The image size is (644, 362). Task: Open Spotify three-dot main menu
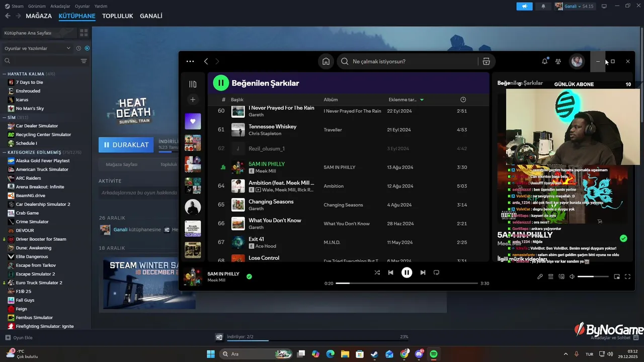tap(190, 61)
